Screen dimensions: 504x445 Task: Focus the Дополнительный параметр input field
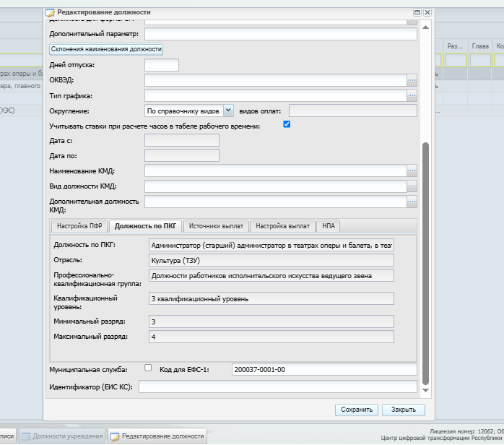281,34
